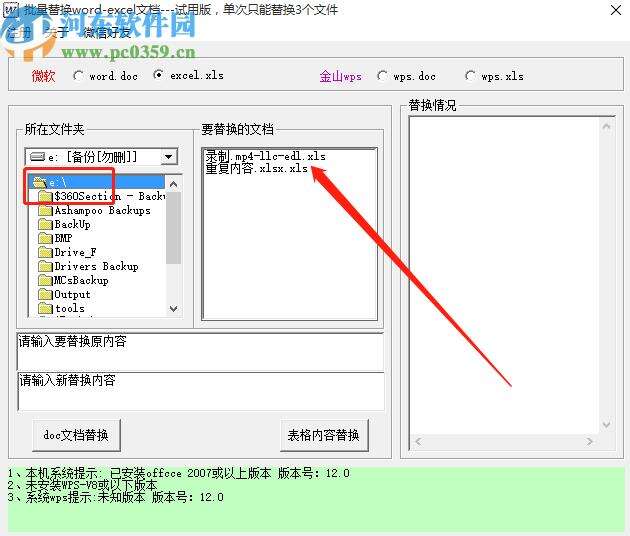Click the folder icon next to BackUp
Image resolution: width=630 pixels, height=536 pixels.
point(45,225)
